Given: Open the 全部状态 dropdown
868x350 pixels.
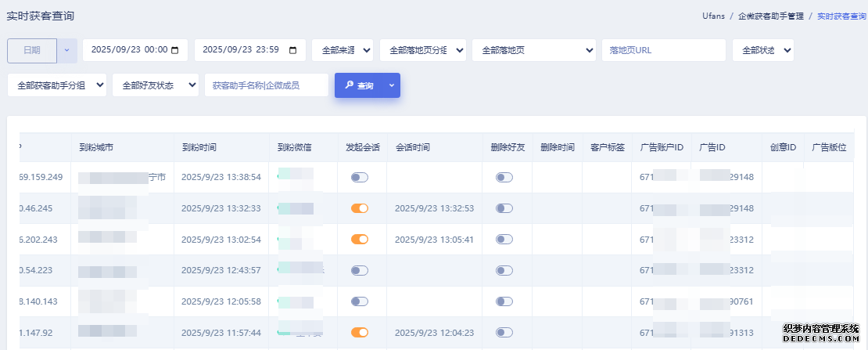Looking at the screenshot, I should [x=762, y=50].
